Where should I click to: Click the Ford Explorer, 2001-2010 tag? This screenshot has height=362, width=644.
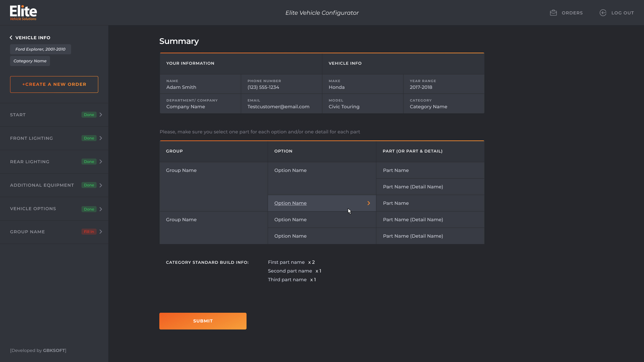coord(41,49)
